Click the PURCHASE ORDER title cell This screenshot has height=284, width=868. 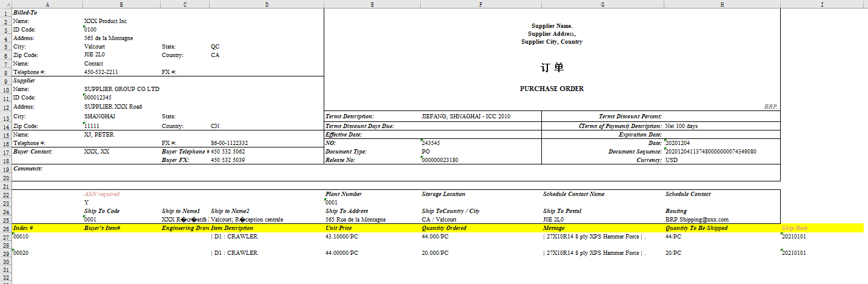tap(552, 89)
